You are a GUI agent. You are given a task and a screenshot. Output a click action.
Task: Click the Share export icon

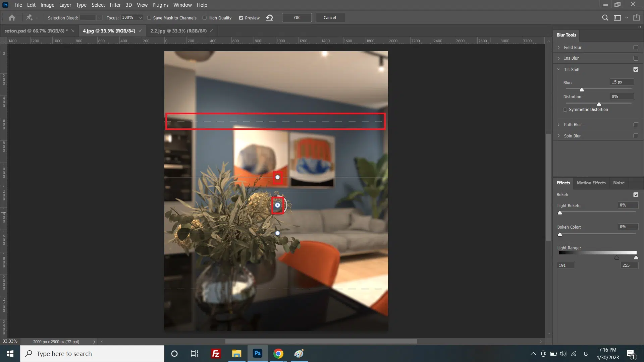tap(637, 18)
